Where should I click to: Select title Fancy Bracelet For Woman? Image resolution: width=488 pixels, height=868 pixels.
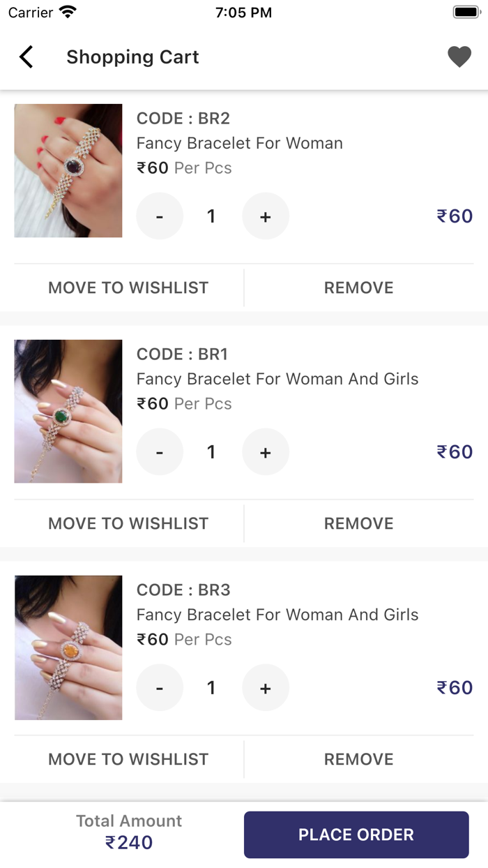click(240, 143)
